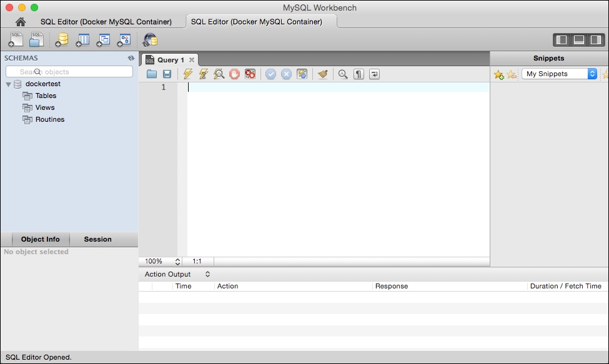Run Explain on current statement icon
Viewport: 609px width, 364px height.
[x=219, y=74]
